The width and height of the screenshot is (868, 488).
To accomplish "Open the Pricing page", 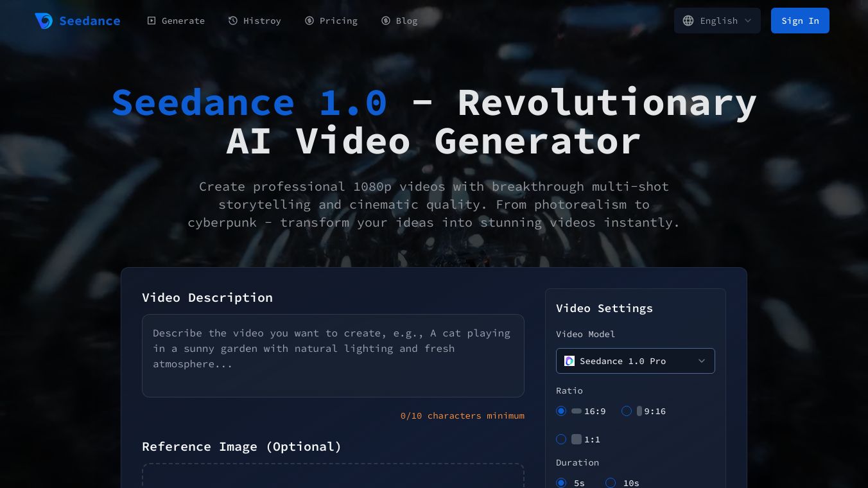I will [x=331, y=21].
